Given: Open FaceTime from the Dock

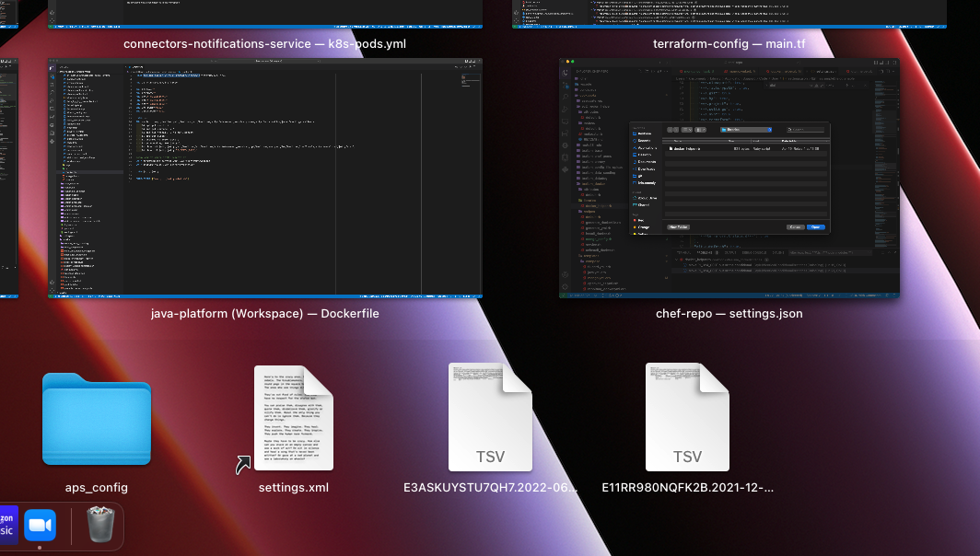Looking at the screenshot, I should pyautogui.click(x=39, y=526).
